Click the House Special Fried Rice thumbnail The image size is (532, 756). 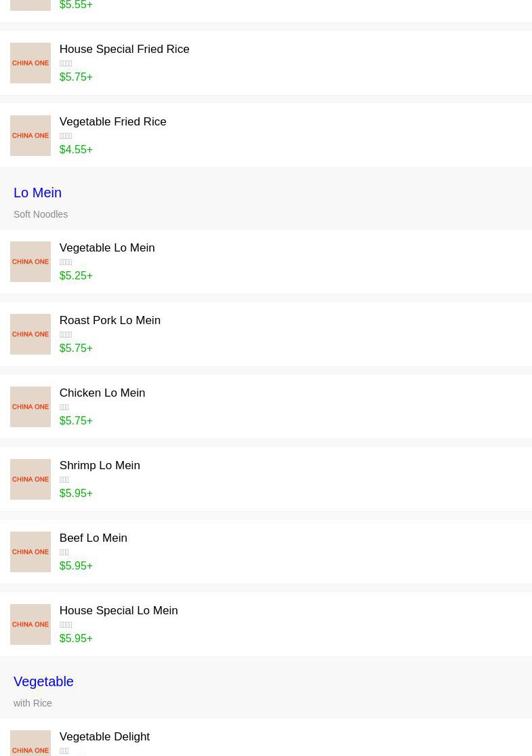click(30, 63)
